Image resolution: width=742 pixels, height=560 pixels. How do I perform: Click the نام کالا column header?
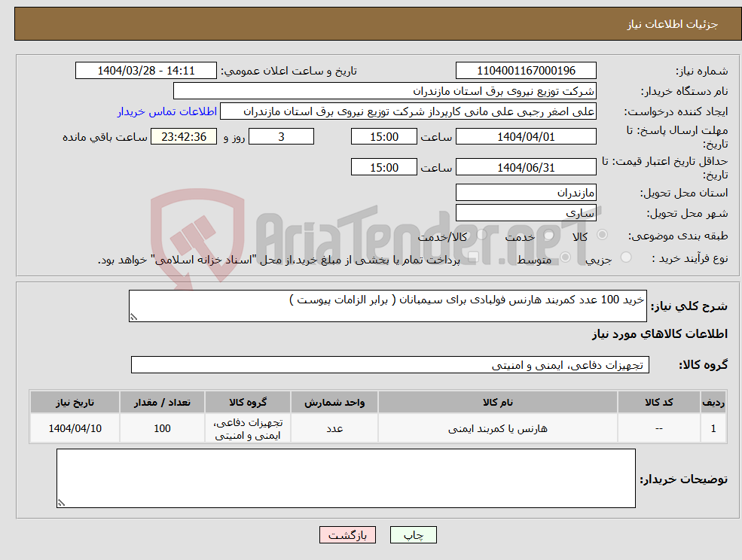click(497, 402)
